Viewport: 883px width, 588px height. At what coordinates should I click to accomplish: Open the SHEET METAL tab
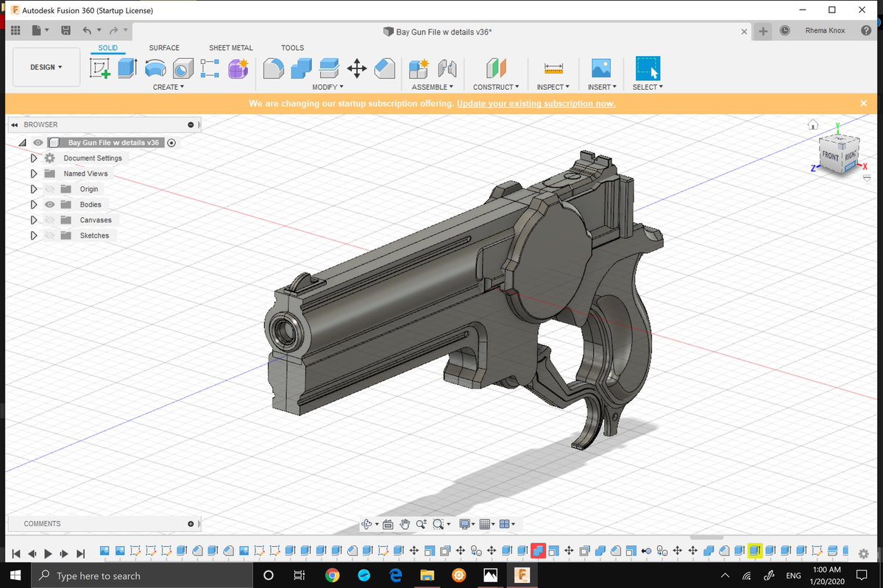[x=231, y=48]
